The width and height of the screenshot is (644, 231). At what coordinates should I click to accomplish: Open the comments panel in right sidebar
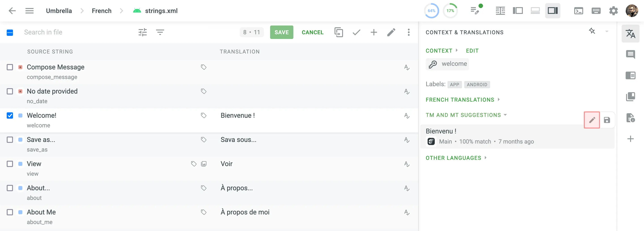click(x=630, y=54)
